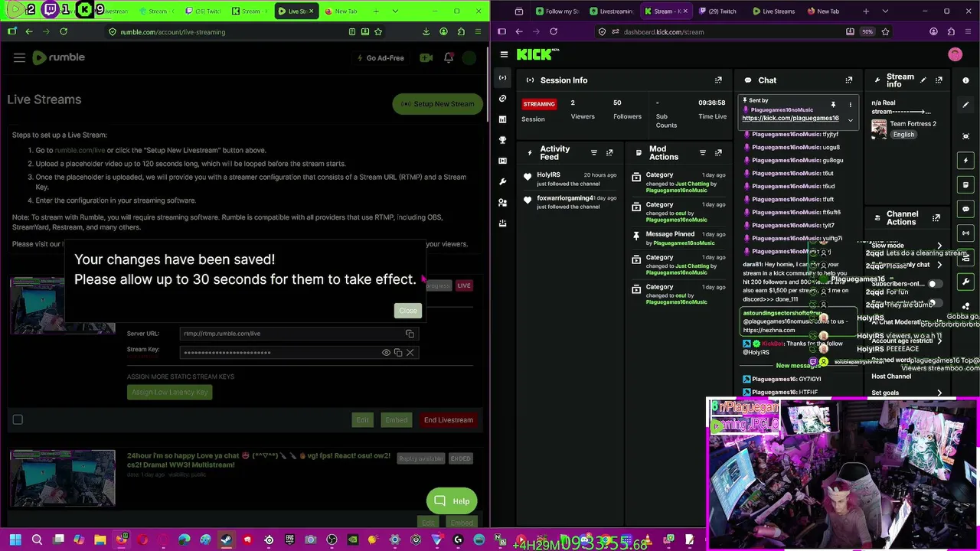The image size is (980, 551).
Task: Open the Stream section in Kick sidebar
Action: pyautogui.click(x=502, y=78)
